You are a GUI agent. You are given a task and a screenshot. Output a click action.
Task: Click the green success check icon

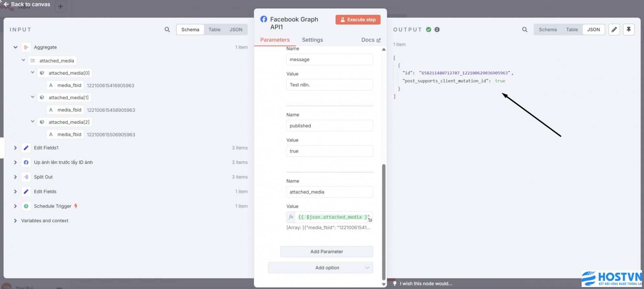coord(429,30)
